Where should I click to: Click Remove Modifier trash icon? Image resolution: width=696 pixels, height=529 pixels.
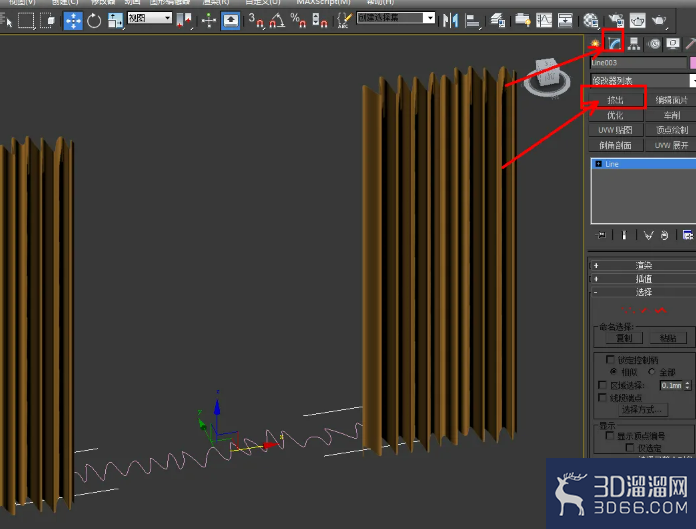[x=664, y=235]
